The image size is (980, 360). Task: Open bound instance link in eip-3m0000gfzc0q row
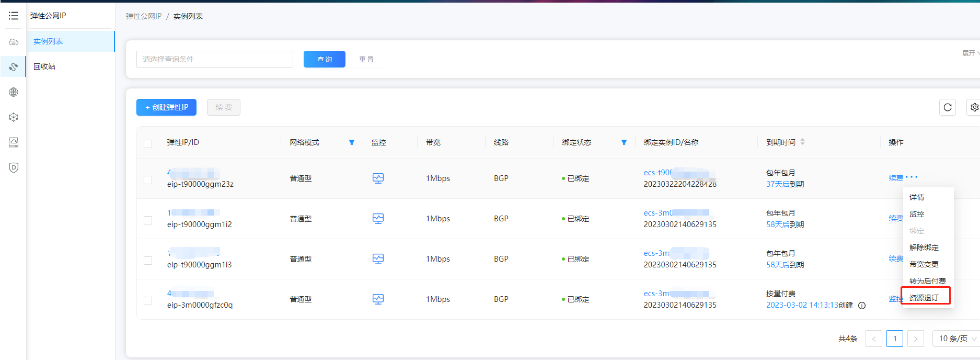pyautogui.click(x=676, y=294)
